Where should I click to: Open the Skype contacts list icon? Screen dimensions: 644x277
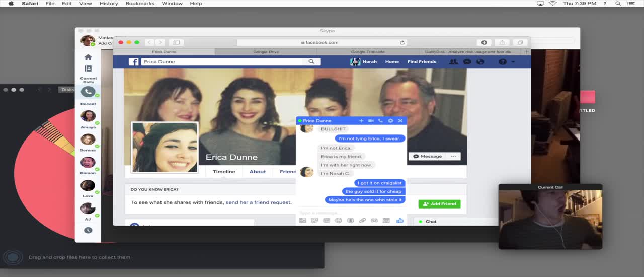tap(88, 68)
